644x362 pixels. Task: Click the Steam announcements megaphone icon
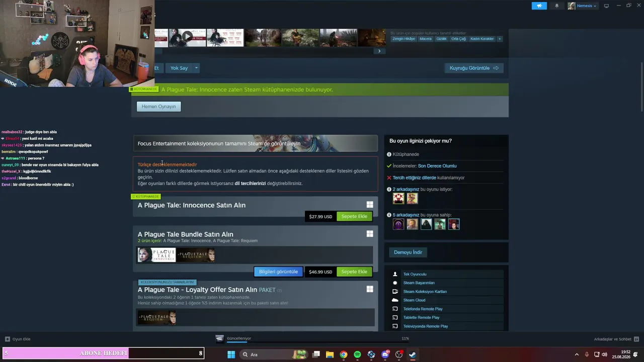point(539,6)
